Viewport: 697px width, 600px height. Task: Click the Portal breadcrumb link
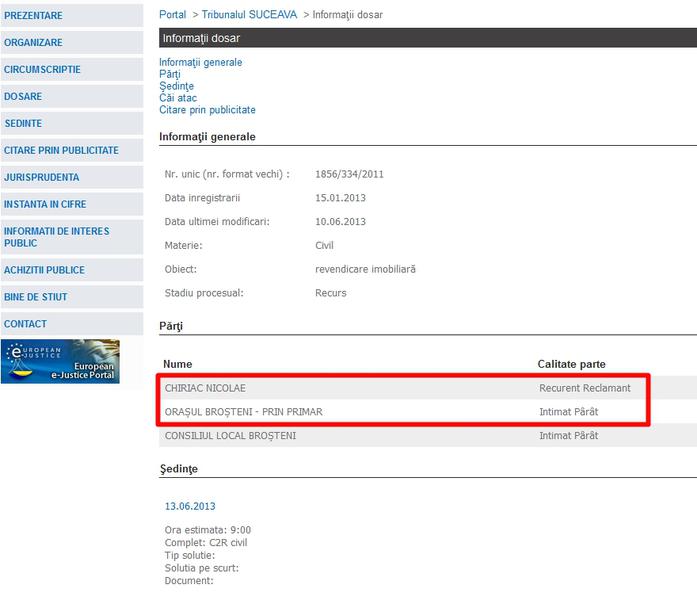tap(172, 15)
